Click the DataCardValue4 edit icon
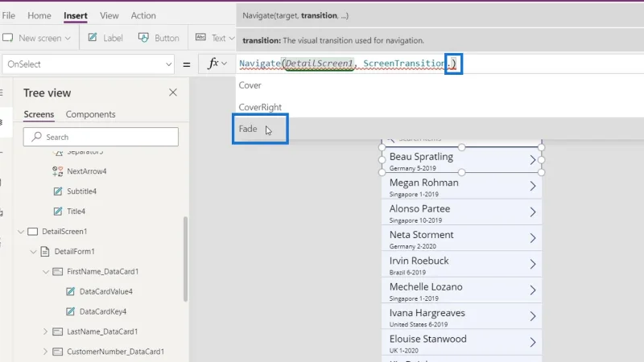 coord(70,291)
